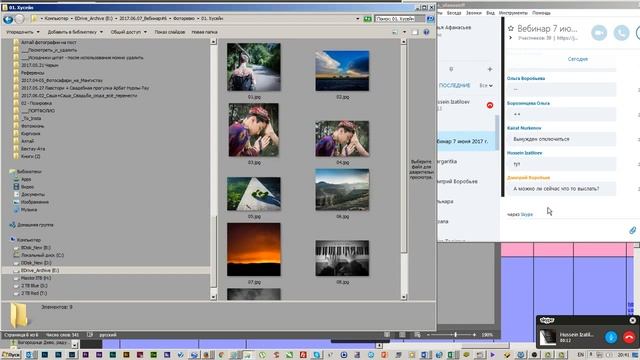Click the Explorer Back navigation arrow
This screenshot has width=640, height=360.
(x=8, y=19)
